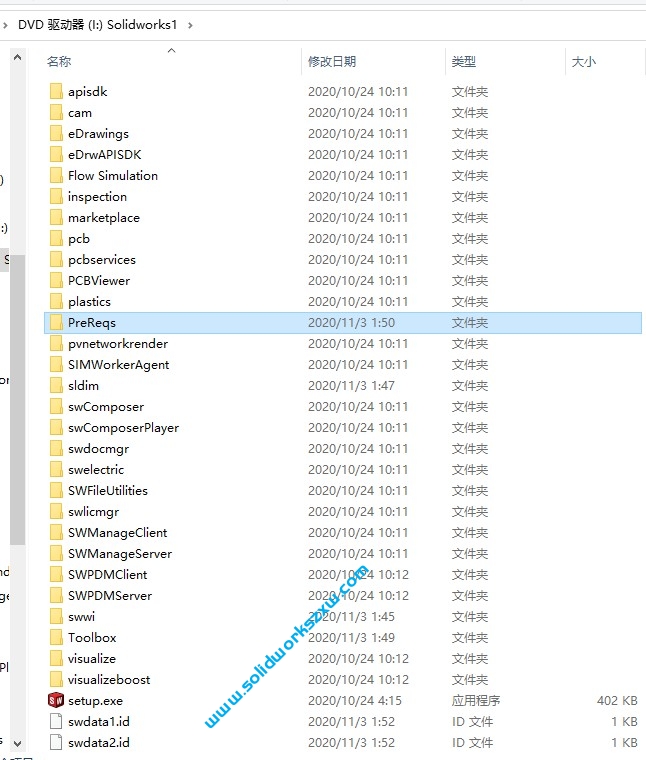Sort by 名称 column header

pyautogui.click(x=60, y=62)
